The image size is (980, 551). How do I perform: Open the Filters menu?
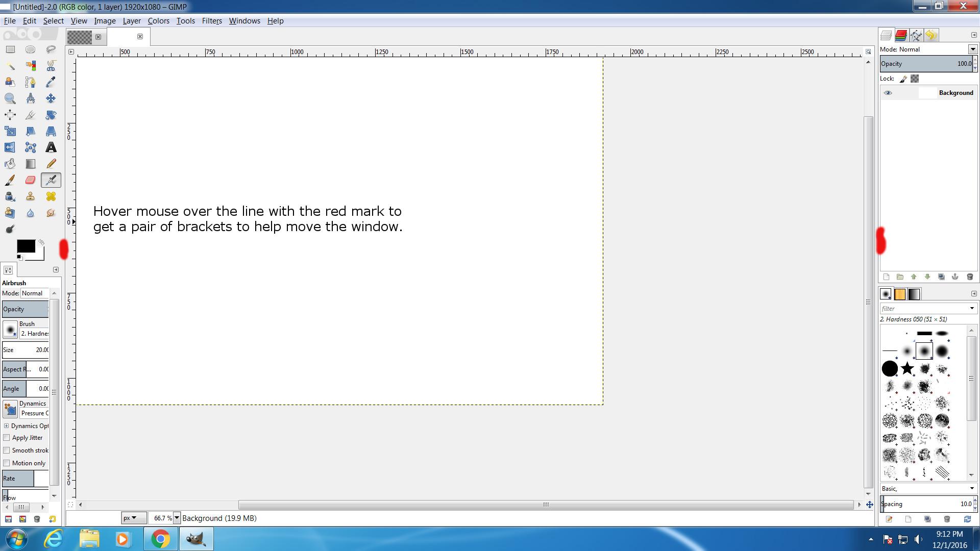[211, 21]
